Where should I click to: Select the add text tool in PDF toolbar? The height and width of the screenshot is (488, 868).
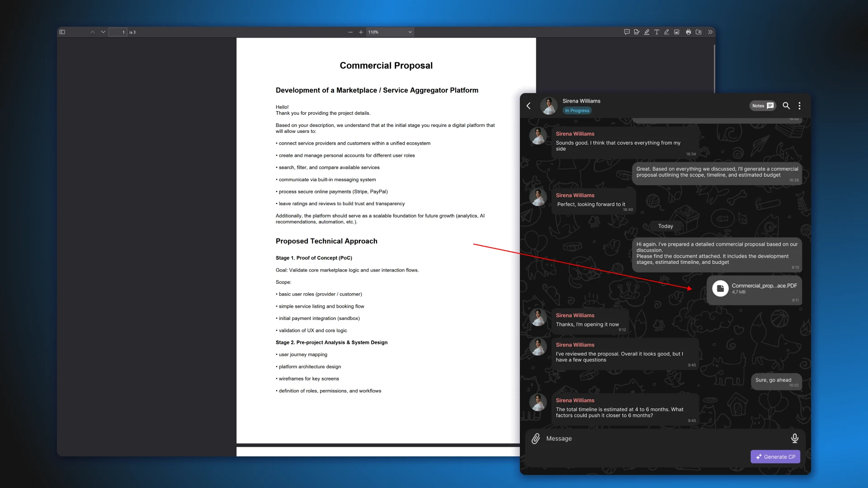click(x=656, y=32)
